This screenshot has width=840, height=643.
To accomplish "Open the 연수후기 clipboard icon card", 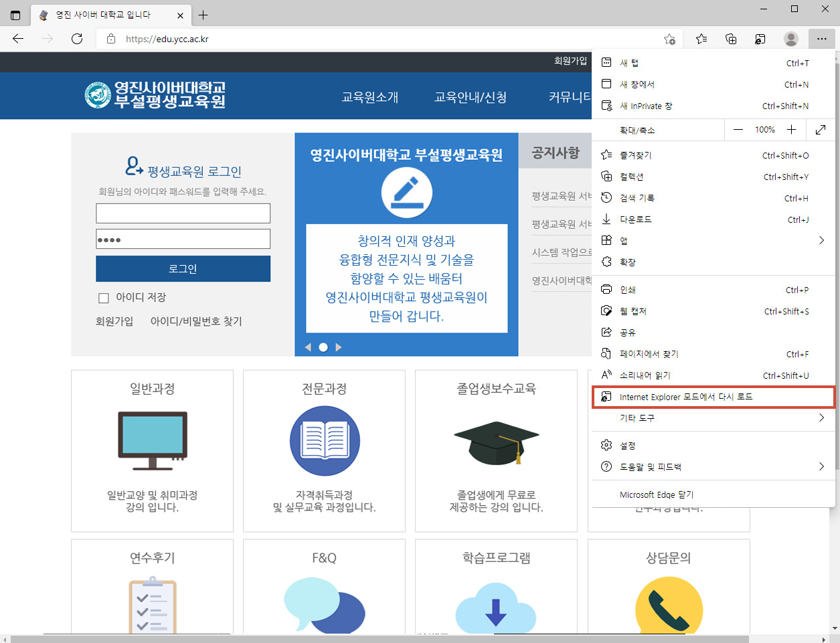I will click(153, 587).
